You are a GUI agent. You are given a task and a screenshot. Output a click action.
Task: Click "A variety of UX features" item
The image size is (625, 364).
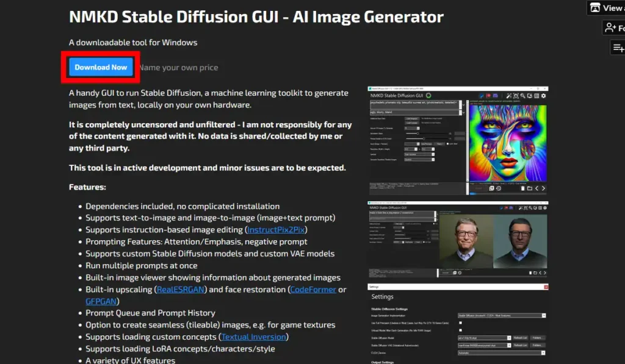click(x=131, y=360)
